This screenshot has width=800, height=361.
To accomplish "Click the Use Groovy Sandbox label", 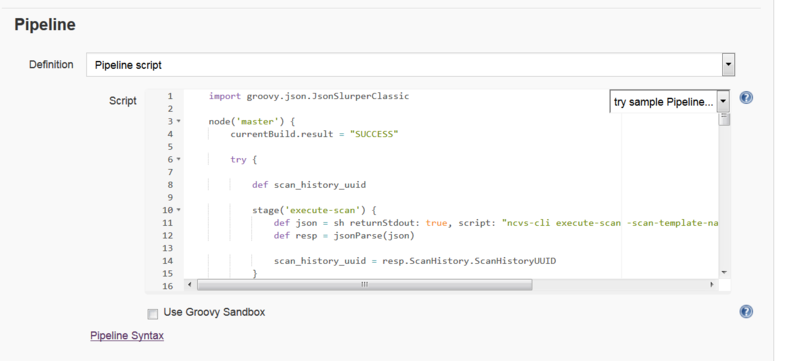I will (x=214, y=312).
